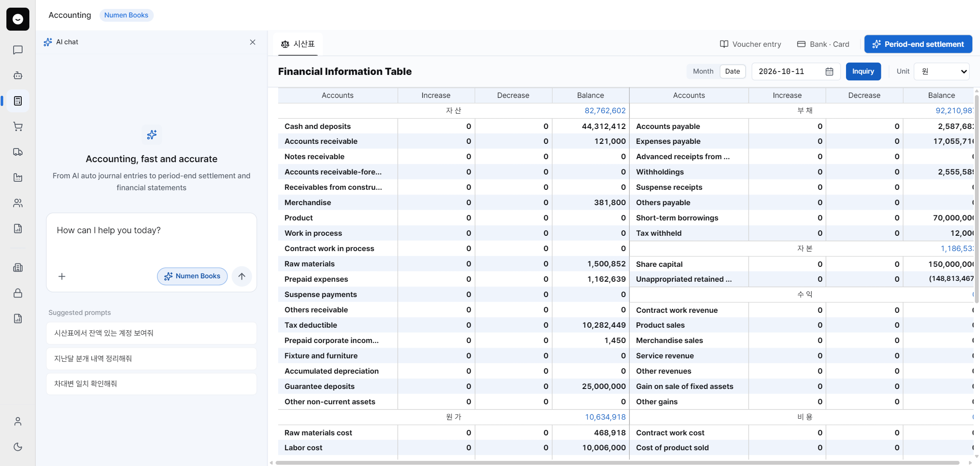980x466 pixels.
Task: Send message with the up arrow button
Action: 242,276
